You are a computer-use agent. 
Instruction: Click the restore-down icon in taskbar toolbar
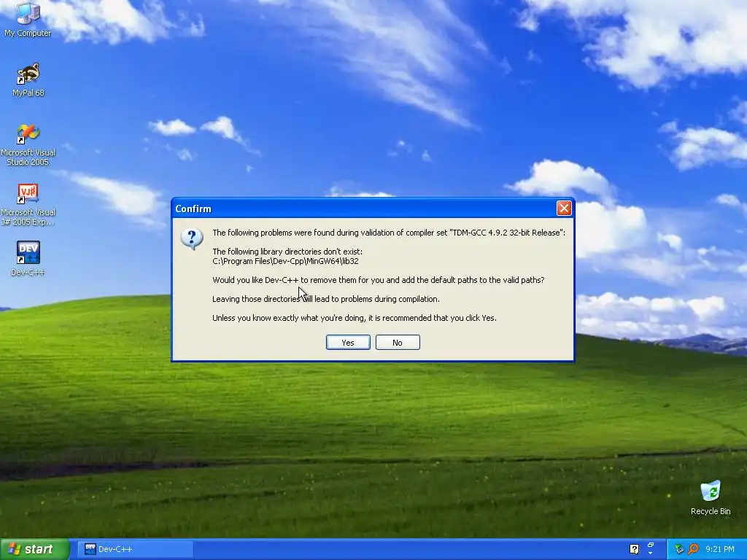pyautogui.click(x=650, y=545)
